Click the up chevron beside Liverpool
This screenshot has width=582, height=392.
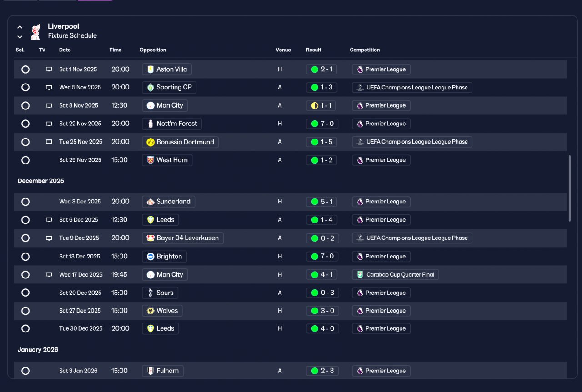point(20,27)
